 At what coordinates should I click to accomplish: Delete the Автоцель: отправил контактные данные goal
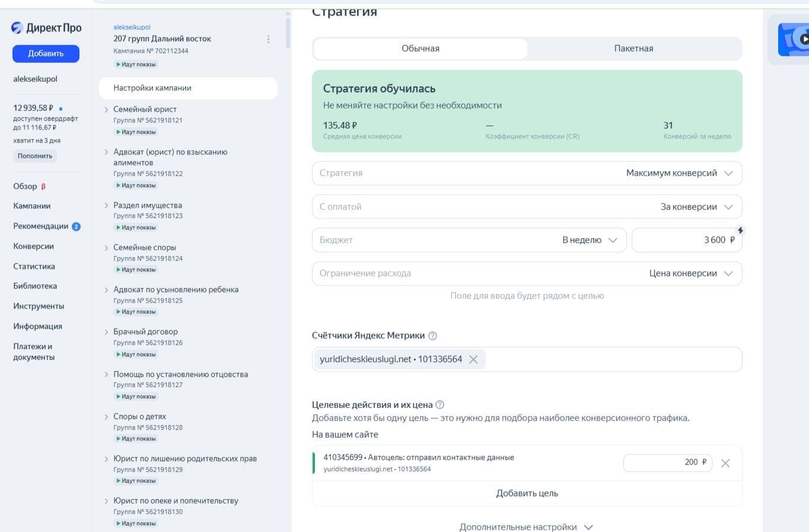coord(725,463)
